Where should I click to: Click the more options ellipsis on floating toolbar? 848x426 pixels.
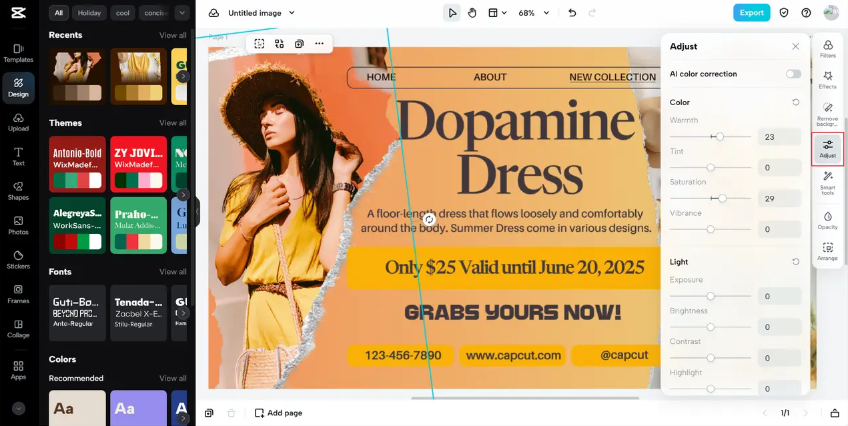tap(319, 44)
